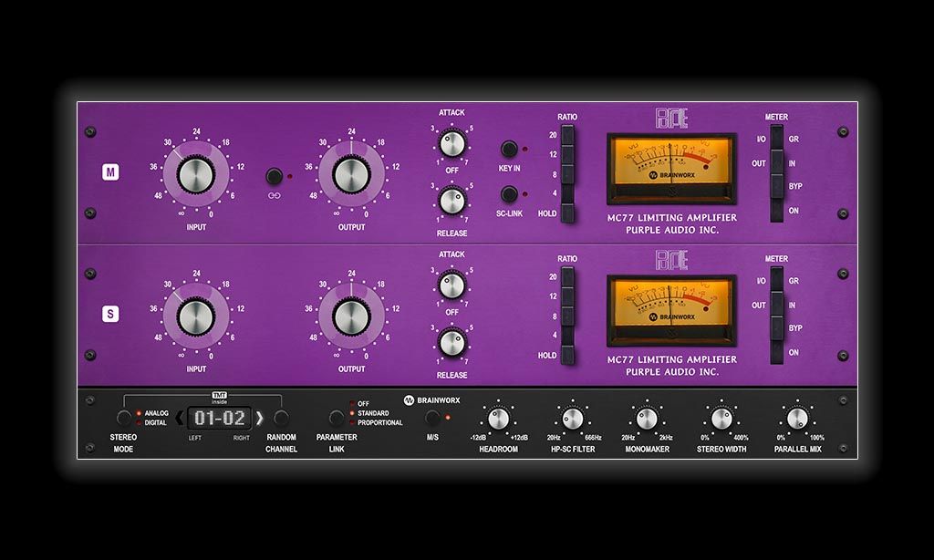The image size is (934, 560).
Task: Click the 01-02 channel display
Action: 219,419
